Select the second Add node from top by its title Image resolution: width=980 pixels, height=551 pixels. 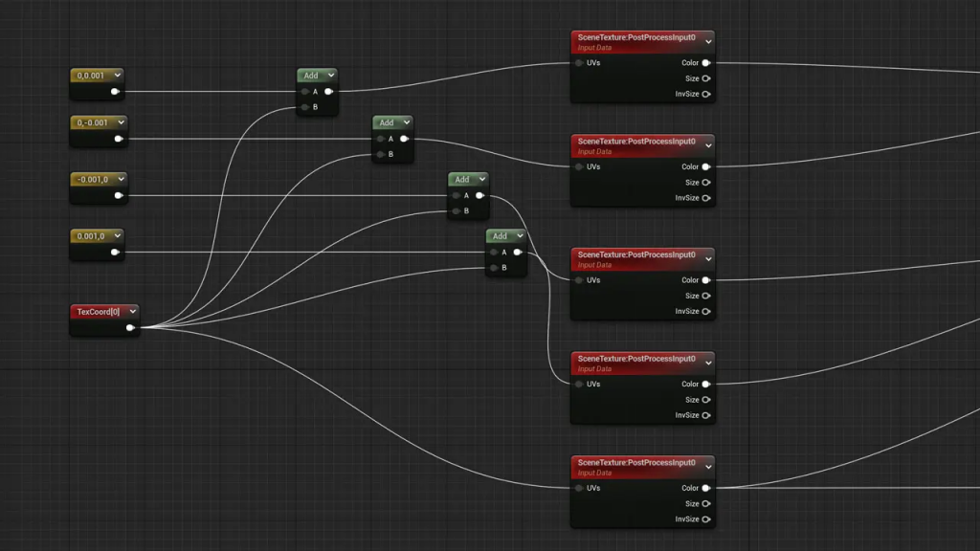pos(387,122)
